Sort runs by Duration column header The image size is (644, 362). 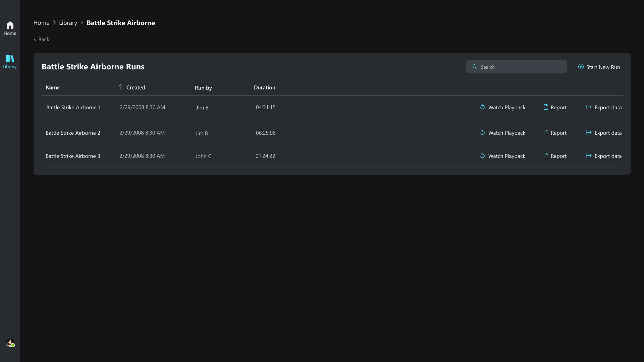(x=264, y=87)
